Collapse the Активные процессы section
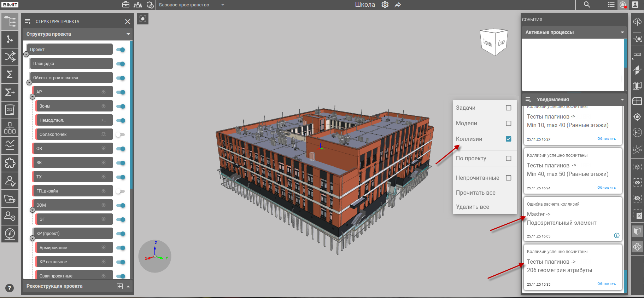 coord(622,32)
